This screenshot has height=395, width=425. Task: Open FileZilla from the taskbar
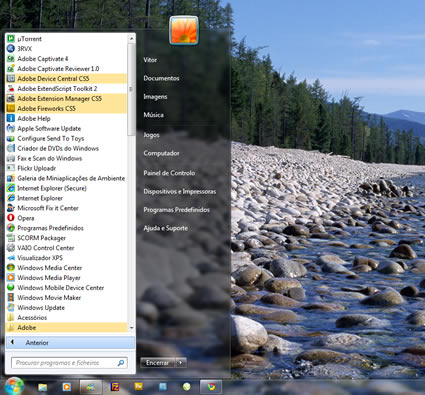[x=115, y=387]
